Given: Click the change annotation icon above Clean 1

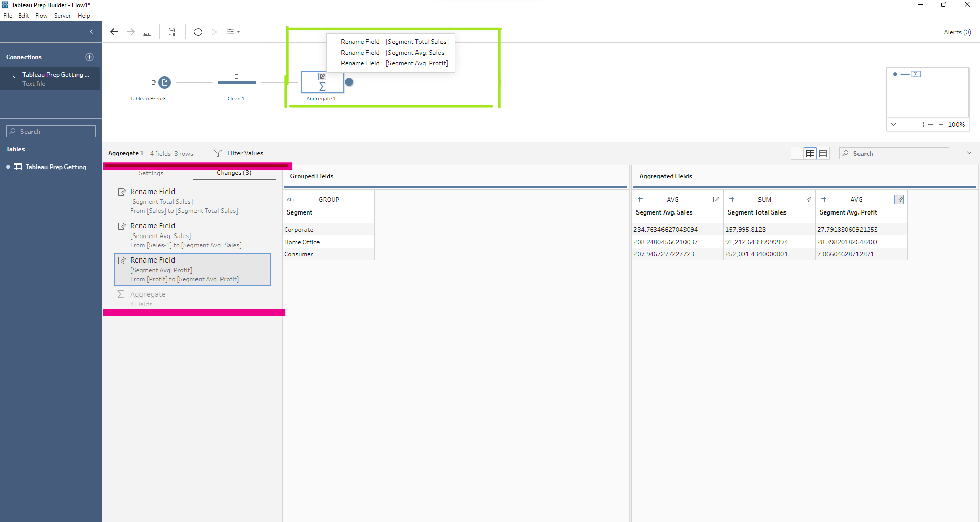Looking at the screenshot, I should point(237,76).
